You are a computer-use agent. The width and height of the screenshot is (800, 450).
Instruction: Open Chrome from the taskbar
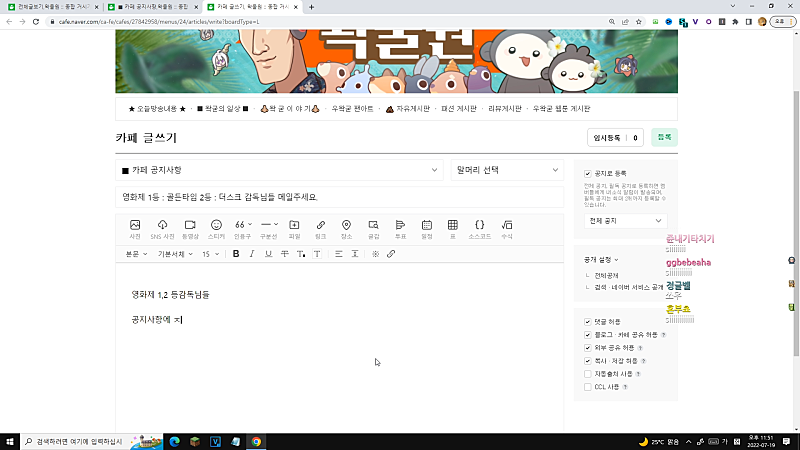(256, 441)
